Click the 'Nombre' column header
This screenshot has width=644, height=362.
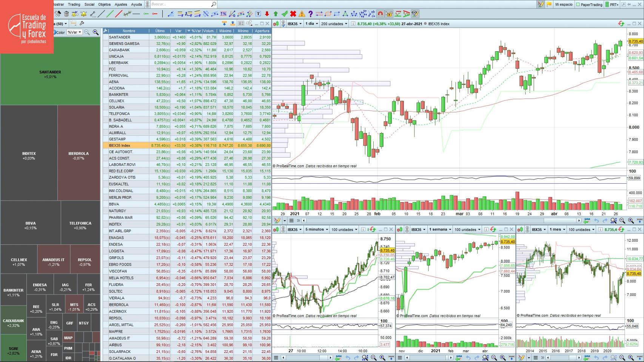coord(129,31)
